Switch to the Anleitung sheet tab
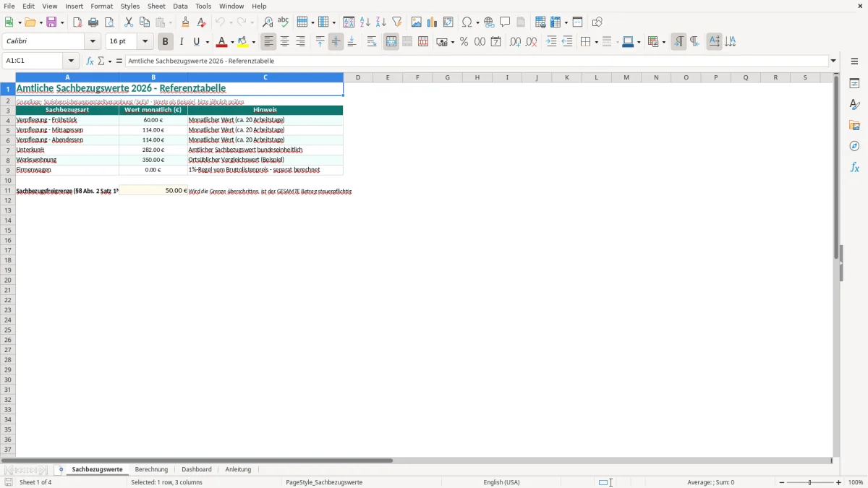The image size is (868, 488). coord(238,470)
